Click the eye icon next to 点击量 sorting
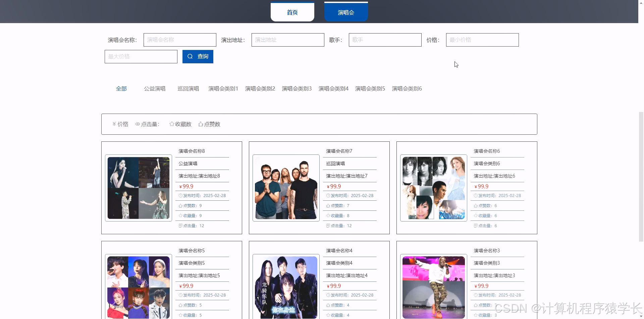644x319 pixels. point(137,124)
